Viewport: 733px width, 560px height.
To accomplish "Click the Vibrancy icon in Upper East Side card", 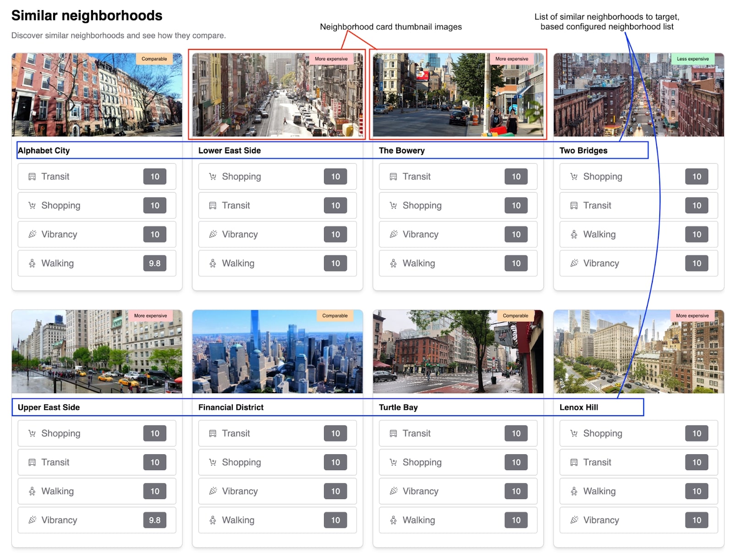I will point(32,520).
